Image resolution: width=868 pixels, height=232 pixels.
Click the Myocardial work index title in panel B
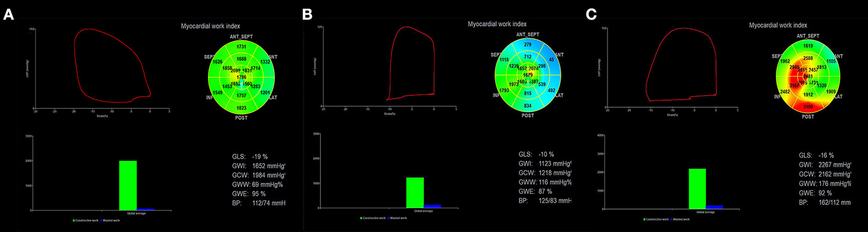497,24
